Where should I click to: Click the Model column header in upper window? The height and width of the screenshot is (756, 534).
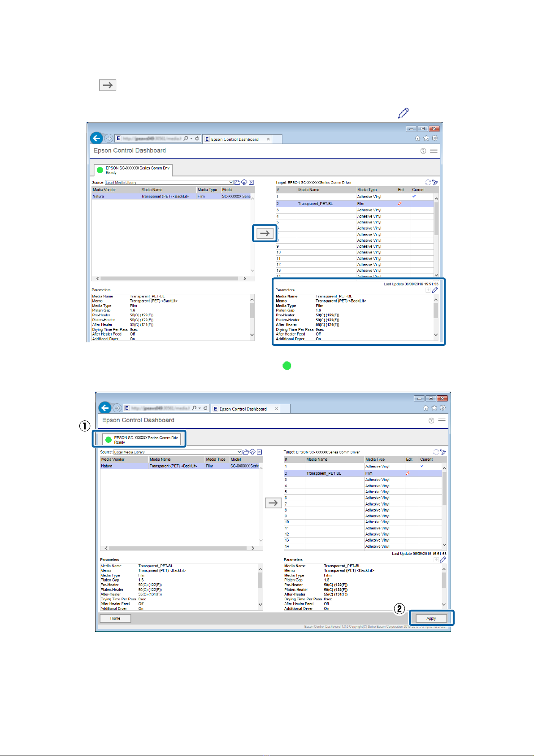[x=238, y=190]
